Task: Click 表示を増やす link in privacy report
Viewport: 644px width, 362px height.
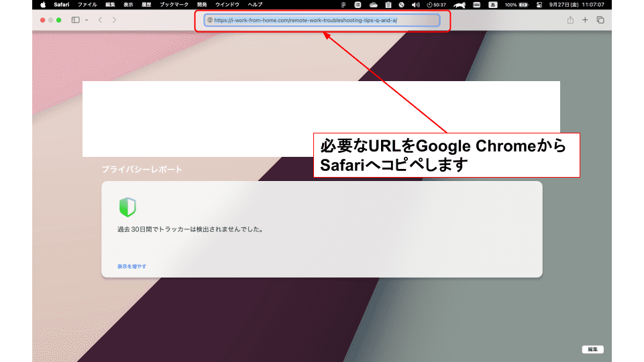Action: tap(131, 266)
